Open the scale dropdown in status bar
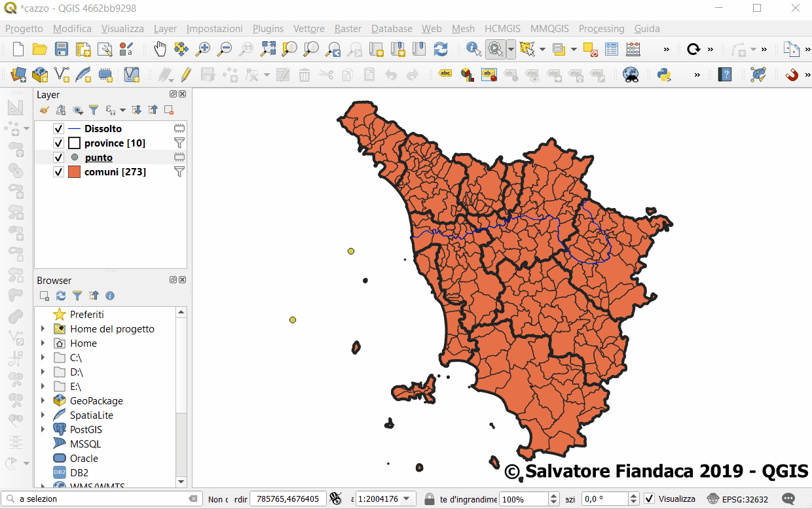 pyautogui.click(x=407, y=499)
